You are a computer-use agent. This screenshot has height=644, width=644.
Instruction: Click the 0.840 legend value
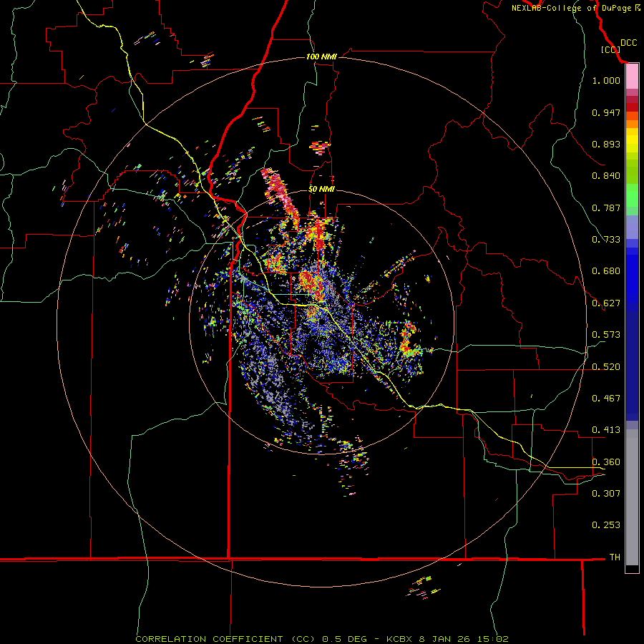[x=606, y=176]
